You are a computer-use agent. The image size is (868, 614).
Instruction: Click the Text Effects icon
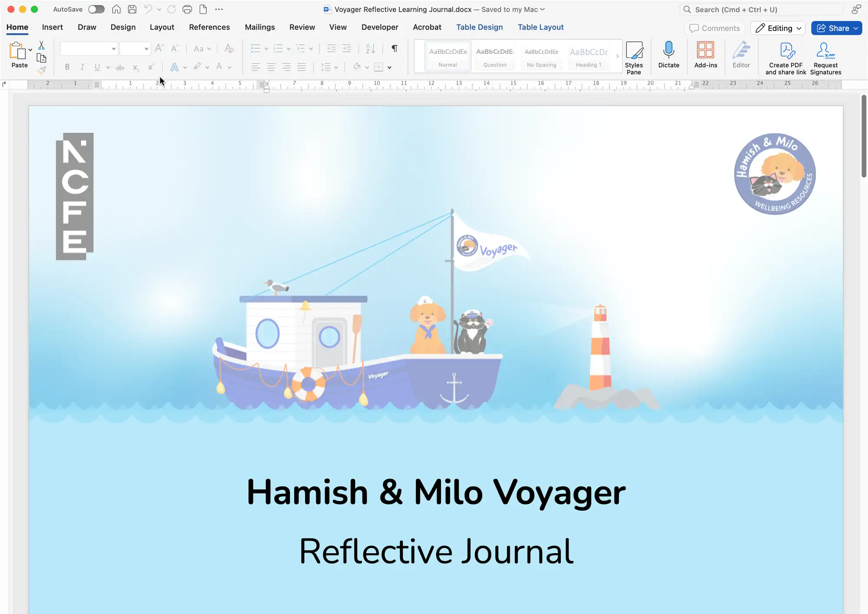(x=174, y=67)
